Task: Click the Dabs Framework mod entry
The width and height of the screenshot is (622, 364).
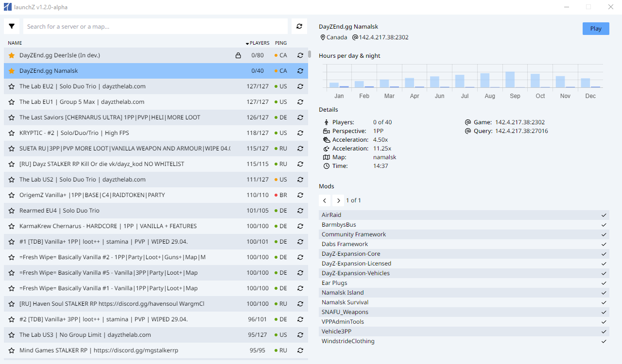Action: (x=464, y=244)
